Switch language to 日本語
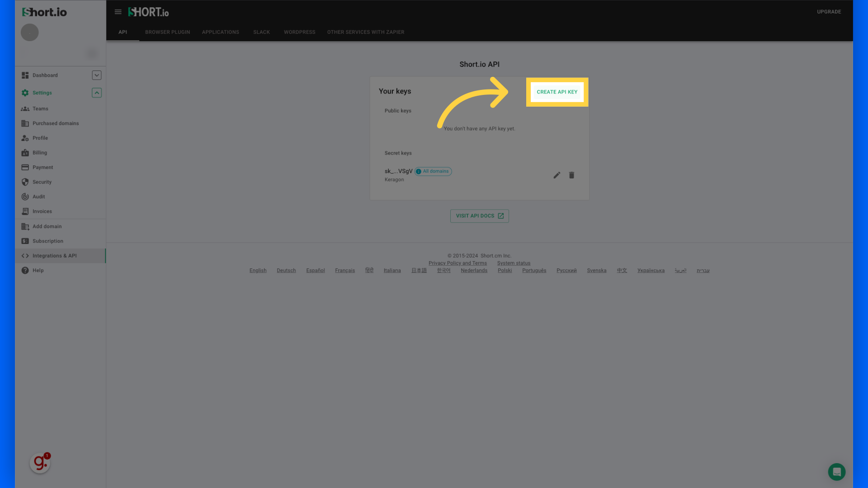Image resolution: width=868 pixels, height=488 pixels. [419, 271]
